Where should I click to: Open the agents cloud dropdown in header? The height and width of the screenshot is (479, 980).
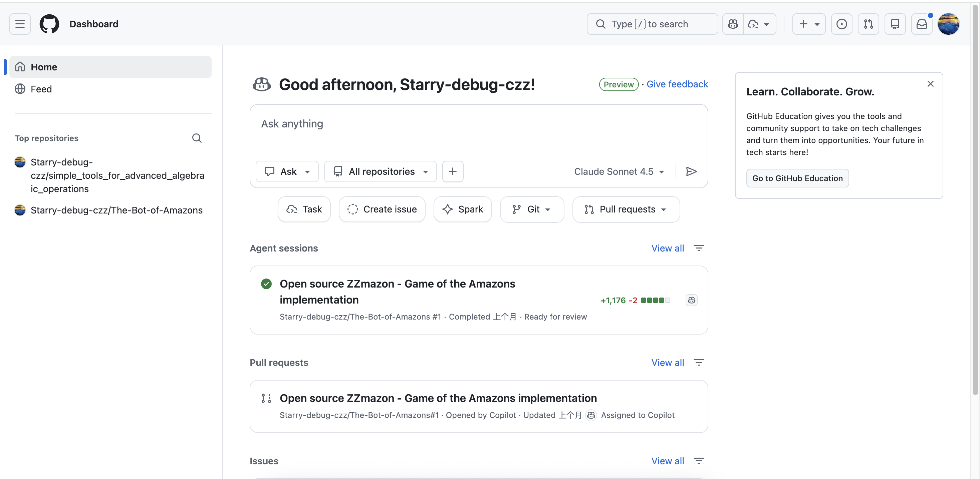759,24
